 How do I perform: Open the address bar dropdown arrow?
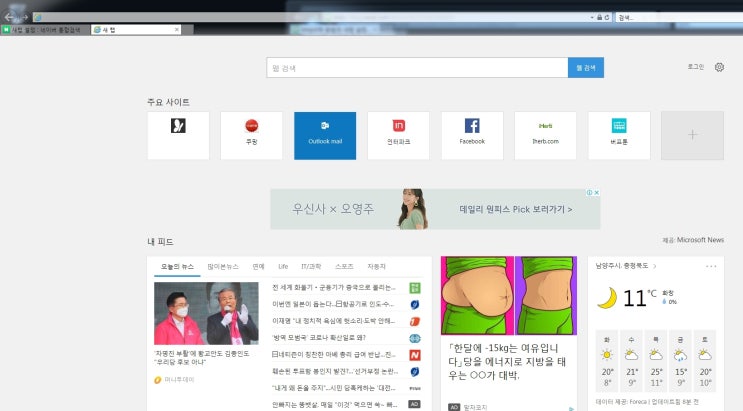coord(592,17)
